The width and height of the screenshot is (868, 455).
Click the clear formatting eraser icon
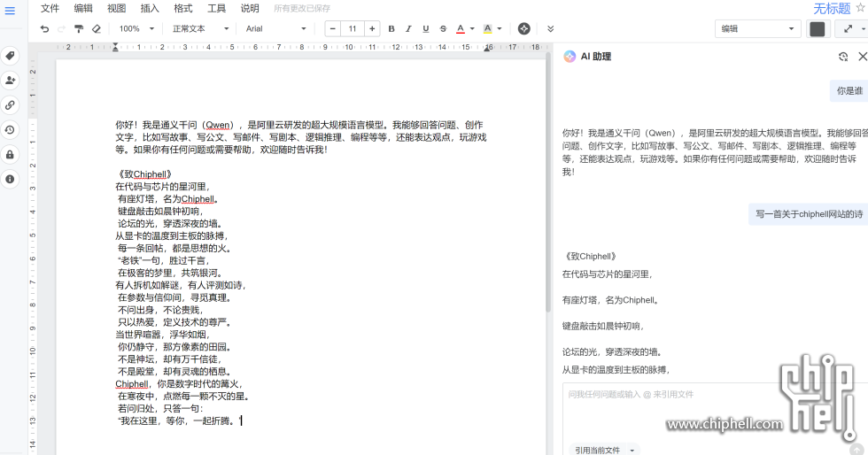pyautogui.click(x=97, y=29)
